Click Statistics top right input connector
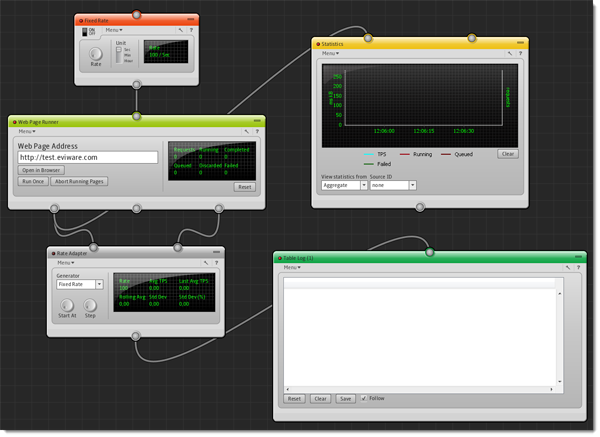The height and width of the screenshot is (437, 600). pyautogui.click(x=472, y=38)
